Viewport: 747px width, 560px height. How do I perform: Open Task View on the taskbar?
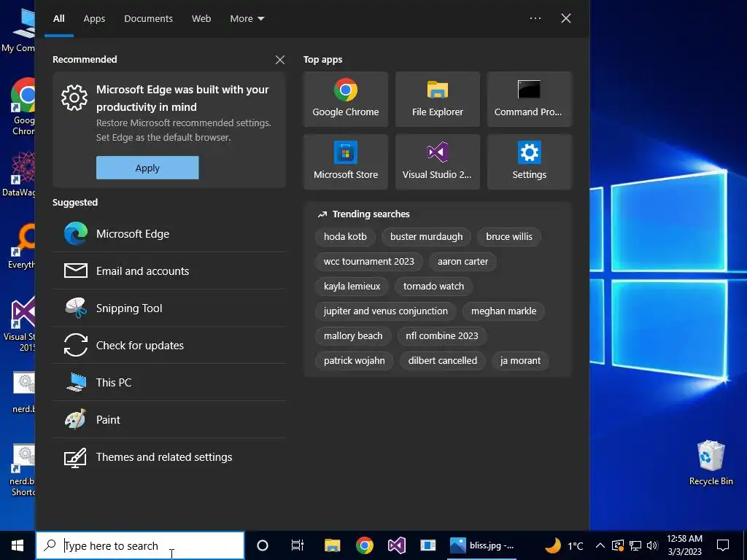click(x=298, y=545)
